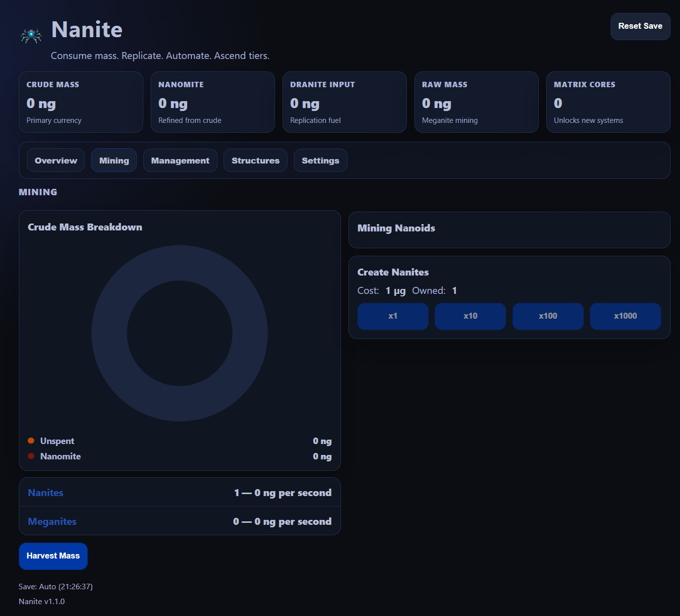
Task: Create nanites using the x10 button
Action: tap(470, 316)
